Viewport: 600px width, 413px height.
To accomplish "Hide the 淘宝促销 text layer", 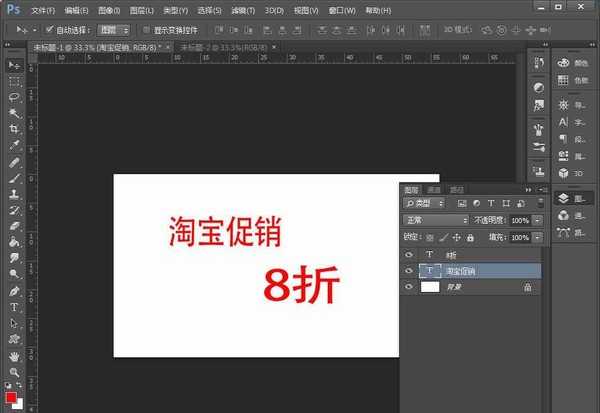I will point(408,271).
